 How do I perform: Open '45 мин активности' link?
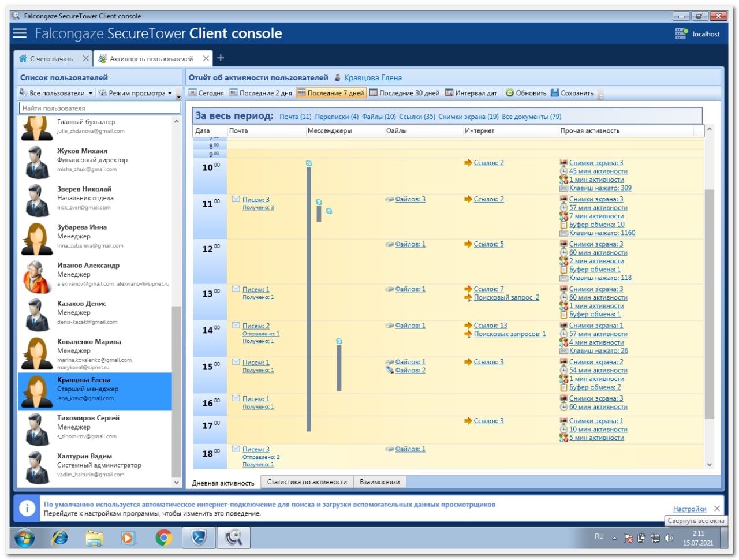click(x=598, y=171)
